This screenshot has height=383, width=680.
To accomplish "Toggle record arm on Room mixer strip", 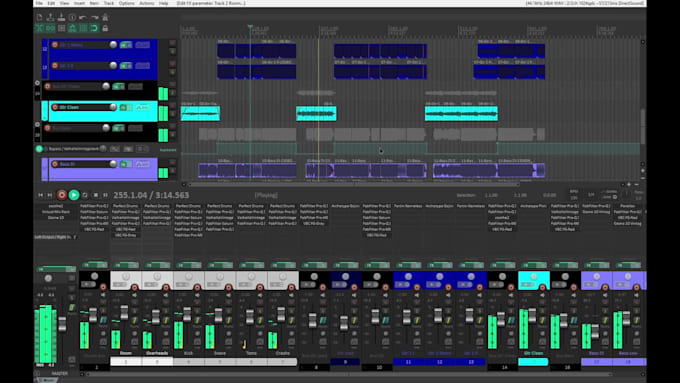I will tap(134, 287).
